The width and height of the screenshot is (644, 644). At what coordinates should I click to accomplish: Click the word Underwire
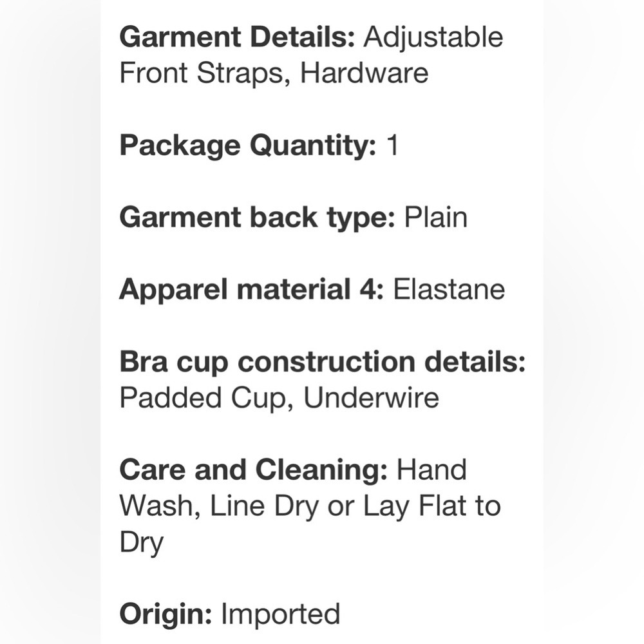tap(371, 399)
